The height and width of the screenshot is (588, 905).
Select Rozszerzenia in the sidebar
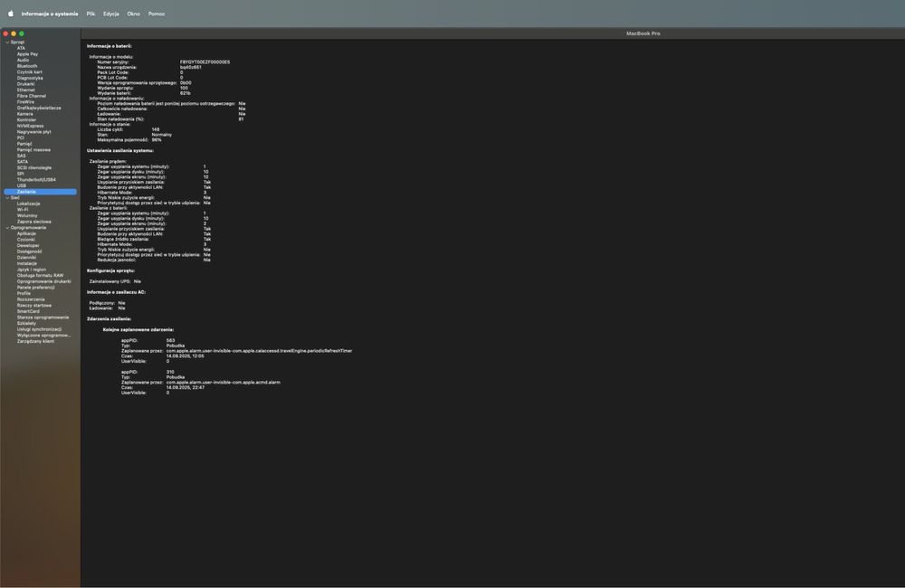click(x=31, y=299)
